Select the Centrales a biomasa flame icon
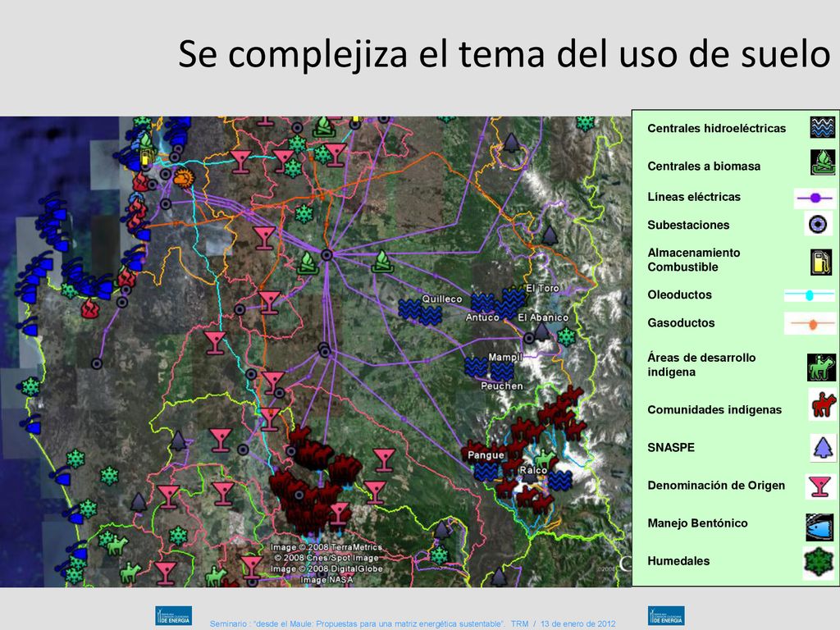 click(822, 162)
